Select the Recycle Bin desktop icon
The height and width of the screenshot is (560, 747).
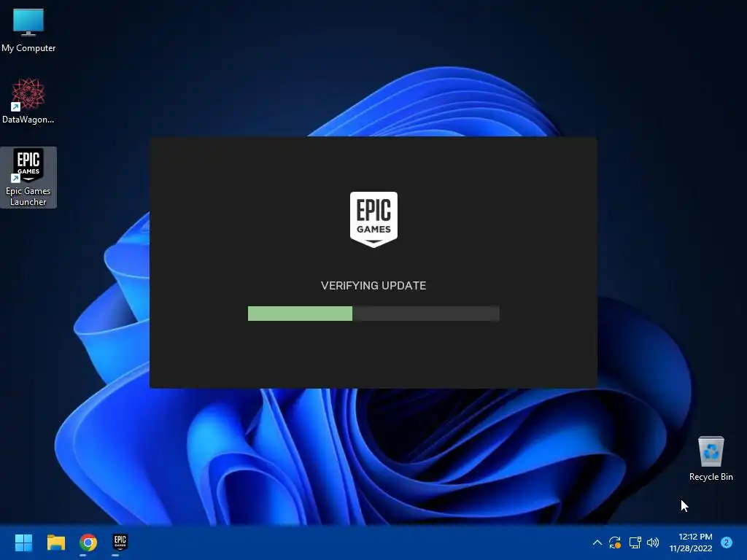click(711, 459)
